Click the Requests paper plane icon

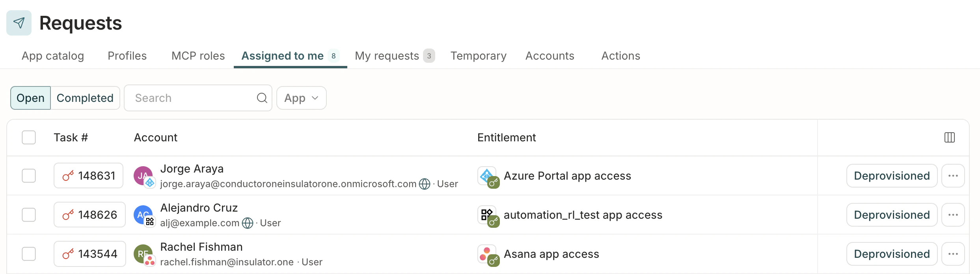[19, 23]
